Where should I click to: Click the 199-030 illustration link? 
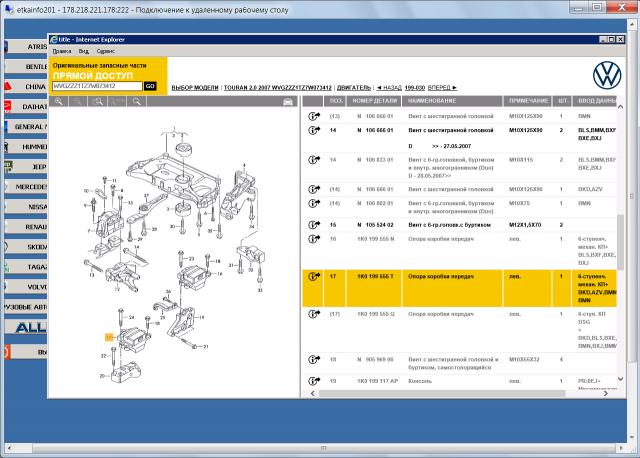[x=415, y=88]
